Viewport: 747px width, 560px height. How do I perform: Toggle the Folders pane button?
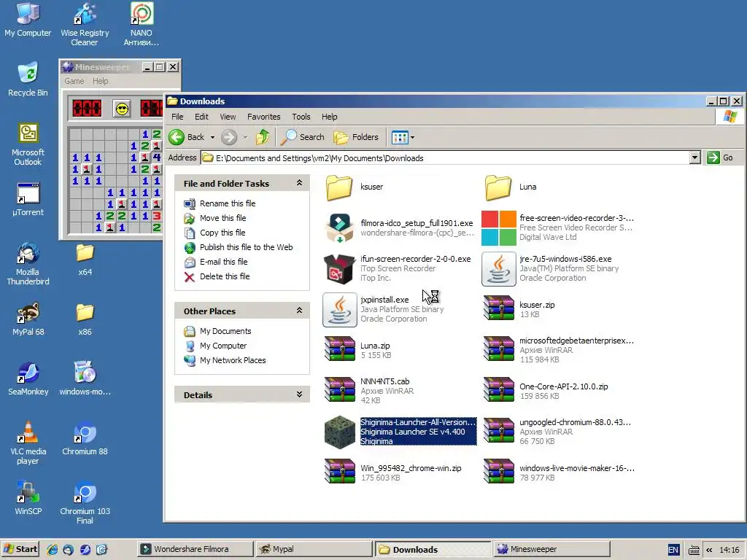[x=355, y=137]
